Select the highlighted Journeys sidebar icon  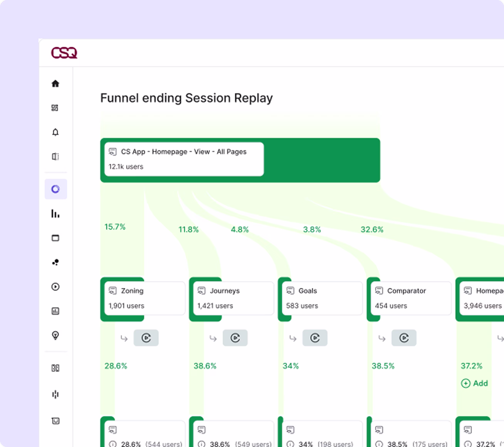pos(56,189)
